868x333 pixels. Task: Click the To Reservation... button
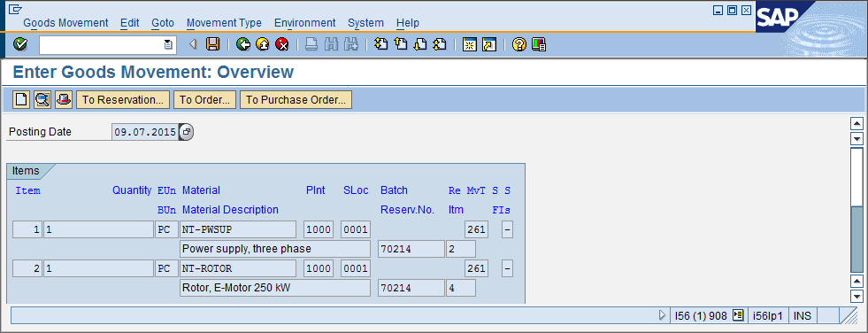click(x=123, y=100)
